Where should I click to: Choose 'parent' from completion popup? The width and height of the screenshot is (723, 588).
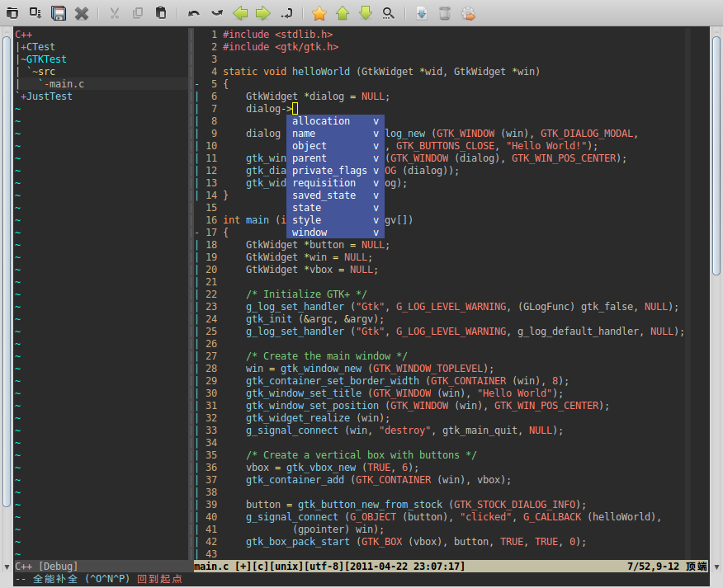click(335, 158)
